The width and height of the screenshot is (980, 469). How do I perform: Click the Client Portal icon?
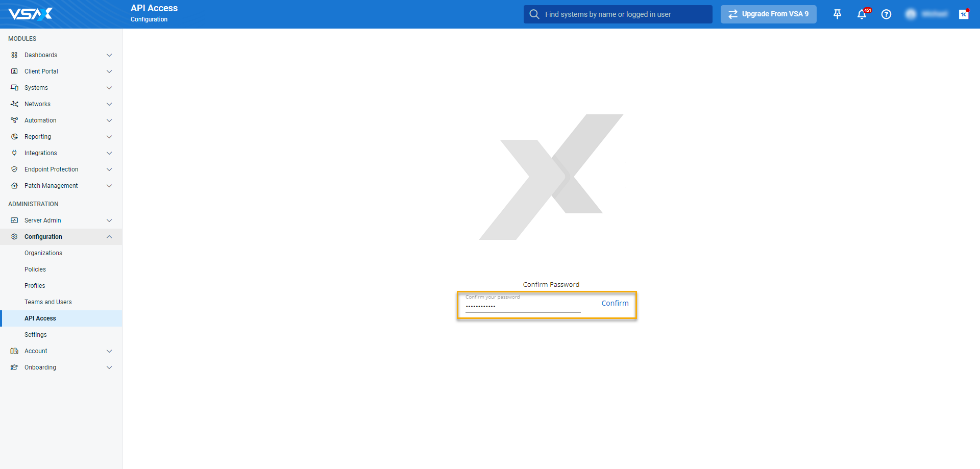point(14,71)
